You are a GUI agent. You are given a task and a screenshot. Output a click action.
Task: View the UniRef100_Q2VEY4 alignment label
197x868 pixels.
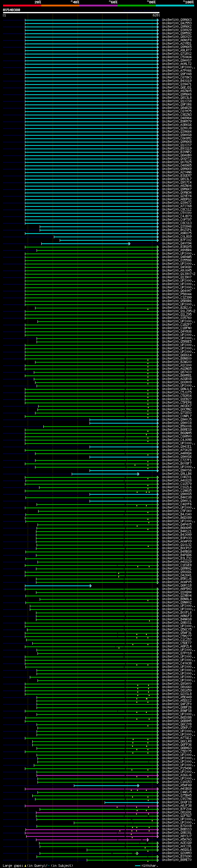(177, 196)
